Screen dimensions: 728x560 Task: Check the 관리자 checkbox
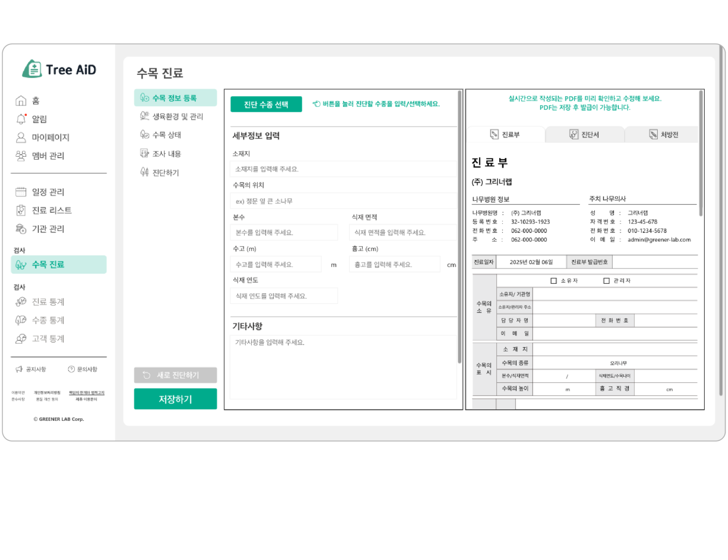(606, 281)
